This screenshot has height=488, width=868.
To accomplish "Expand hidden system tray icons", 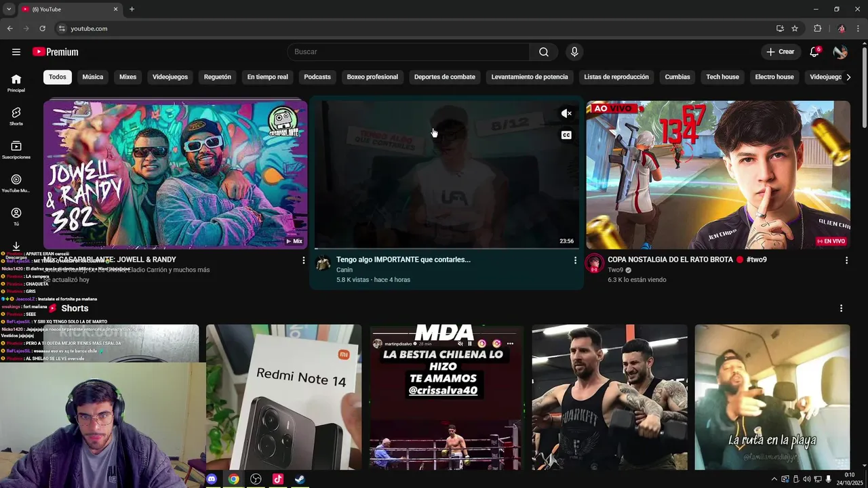I will click(774, 479).
